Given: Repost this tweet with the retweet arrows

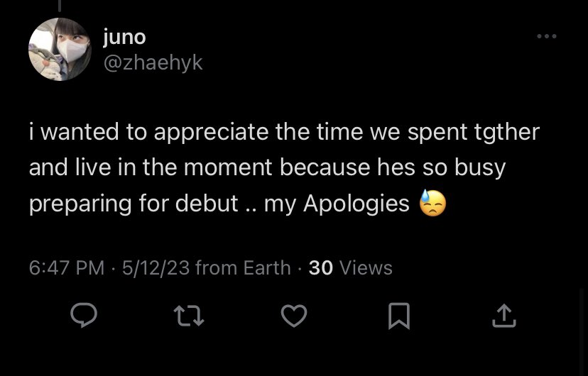Looking at the screenshot, I should point(189,316).
